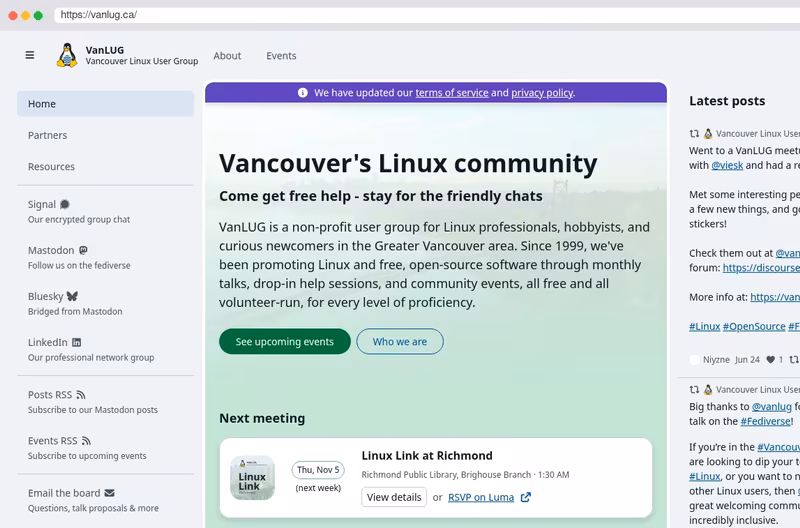Screen dimensions: 800x528
Task: Click the envelope icon beside Email the board
Action: pyautogui.click(x=109, y=493)
